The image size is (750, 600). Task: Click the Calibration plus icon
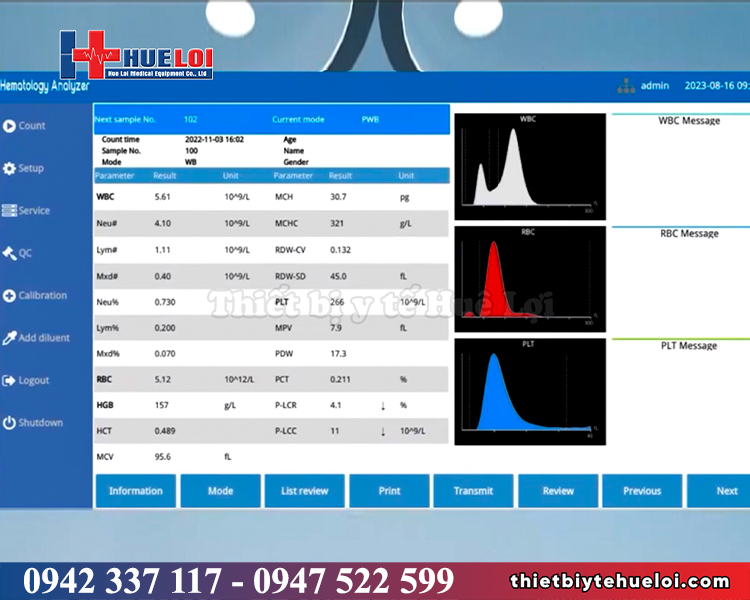9,296
